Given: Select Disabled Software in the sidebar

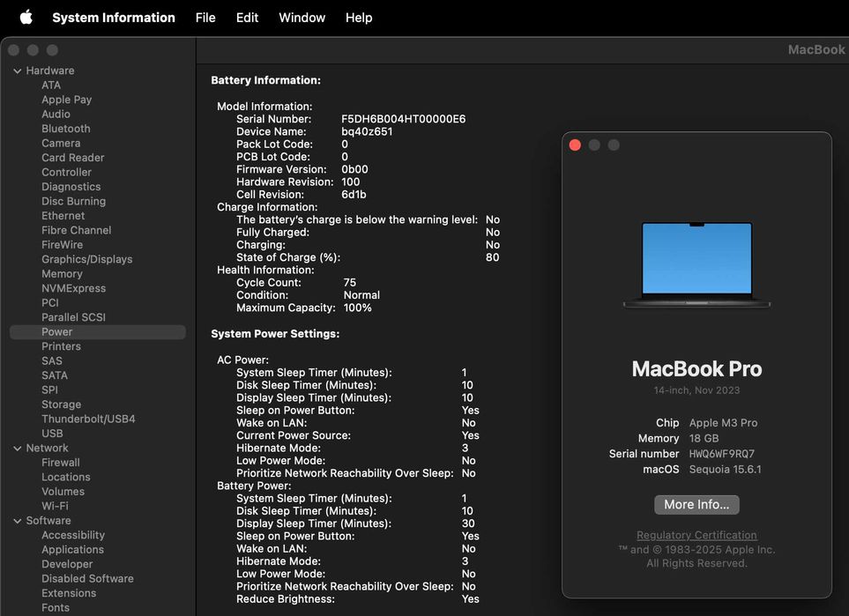Looking at the screenshot, I should (x=87, y=579).
